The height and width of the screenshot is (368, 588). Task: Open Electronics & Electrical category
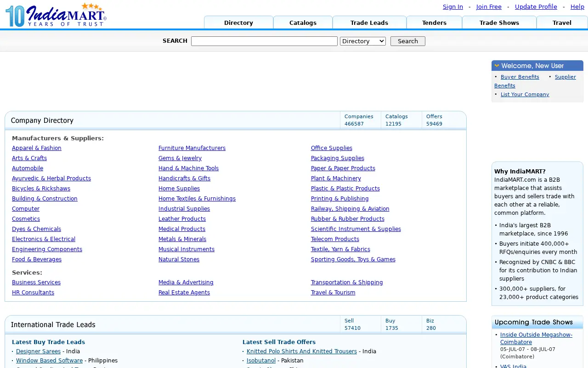(44, 239)
